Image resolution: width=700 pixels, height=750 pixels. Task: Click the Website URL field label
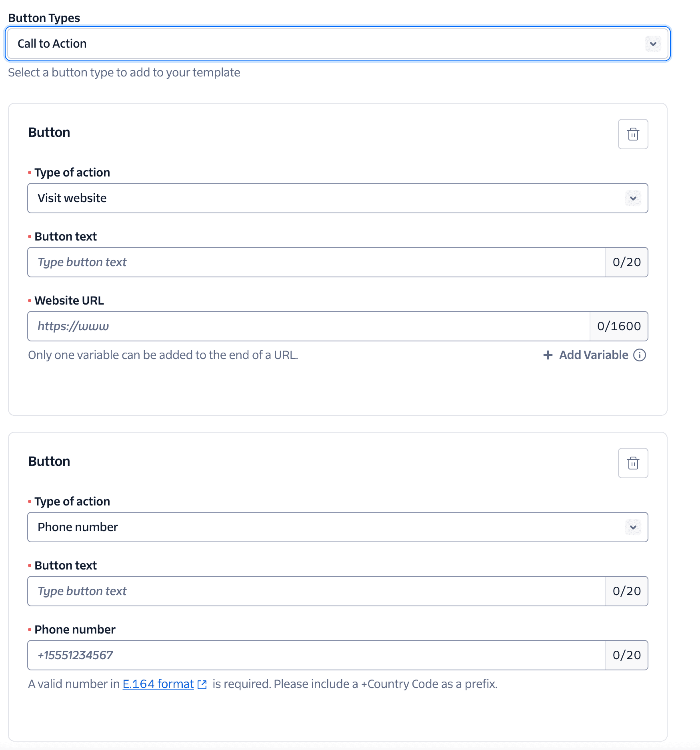[69, 300]
